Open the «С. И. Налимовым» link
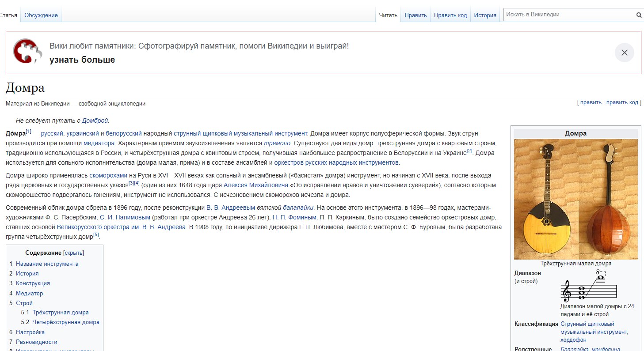Image resolution: width=644 pixels, height=351 pixels. [x=126, y=217]
